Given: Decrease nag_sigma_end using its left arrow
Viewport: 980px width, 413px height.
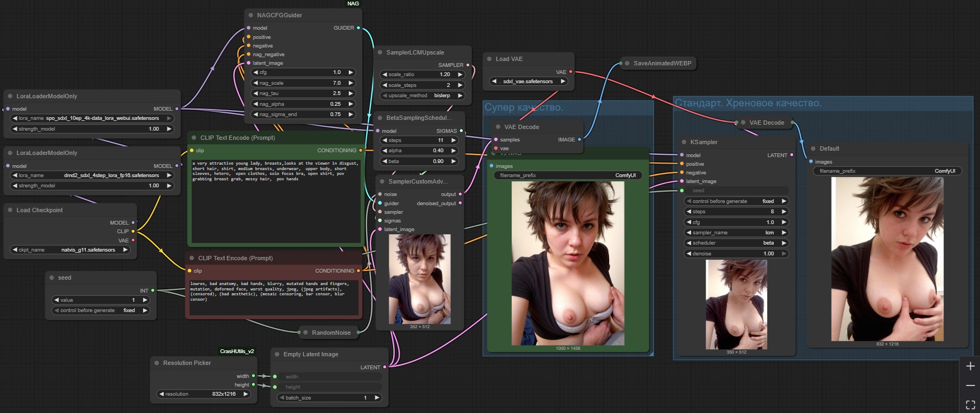Looking at the screenshot, I should [256, 114].
